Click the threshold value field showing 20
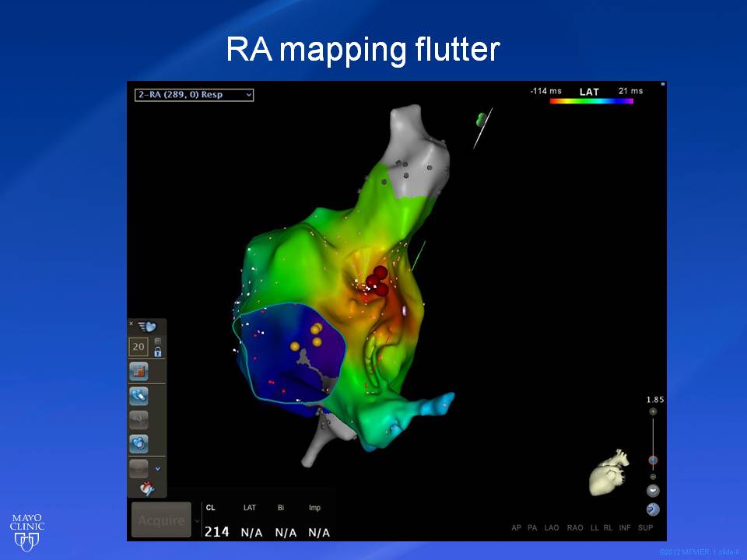 139,346
